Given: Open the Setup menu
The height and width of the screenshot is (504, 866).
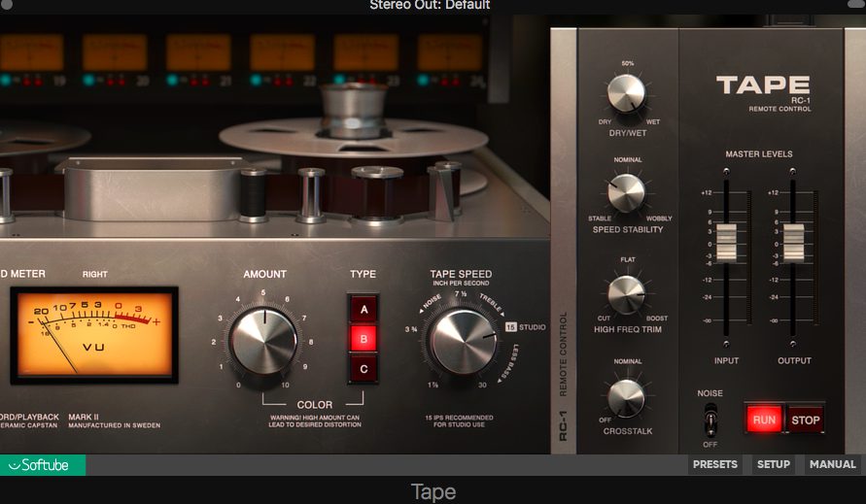Looking at the screenshot, I should click(x=774, y=464).
